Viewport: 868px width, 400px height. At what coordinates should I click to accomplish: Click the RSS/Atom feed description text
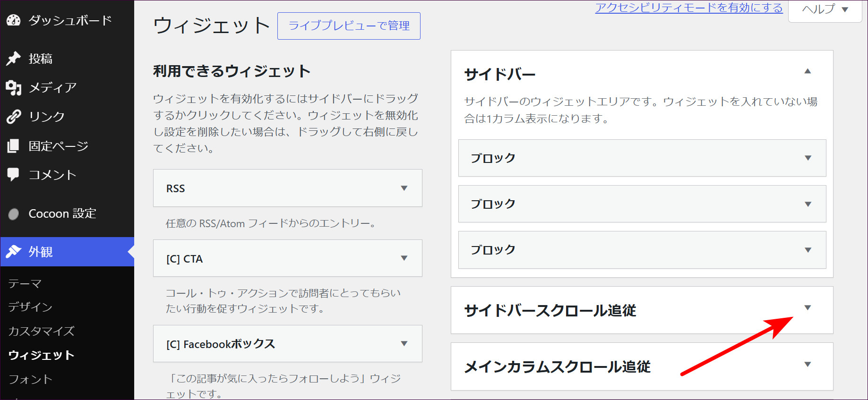coord(271,223)
